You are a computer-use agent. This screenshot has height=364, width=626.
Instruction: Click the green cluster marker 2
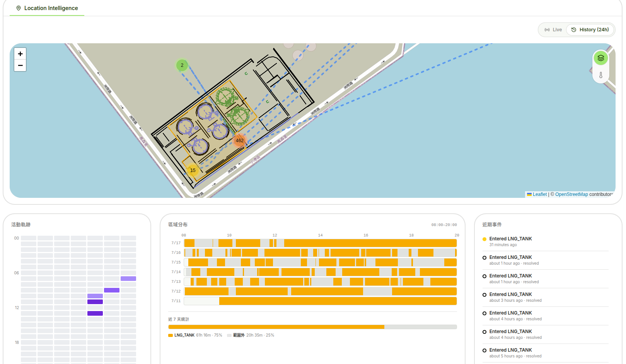[182, 65]
